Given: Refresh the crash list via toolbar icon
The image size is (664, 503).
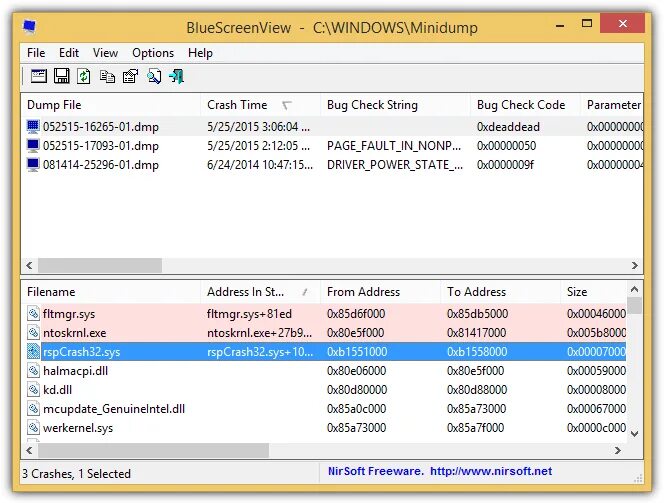Looking at the screenshot, I should coord(84,76).
